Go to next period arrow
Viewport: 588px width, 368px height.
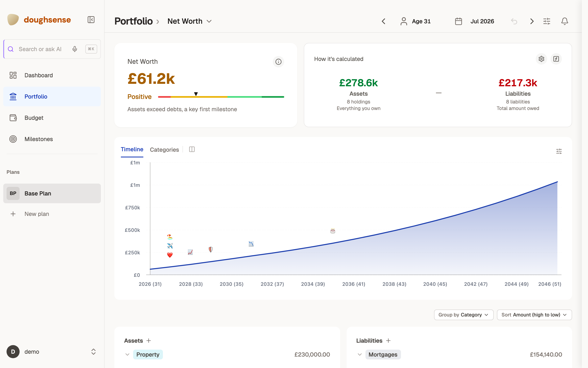click(x=532, y=21)
